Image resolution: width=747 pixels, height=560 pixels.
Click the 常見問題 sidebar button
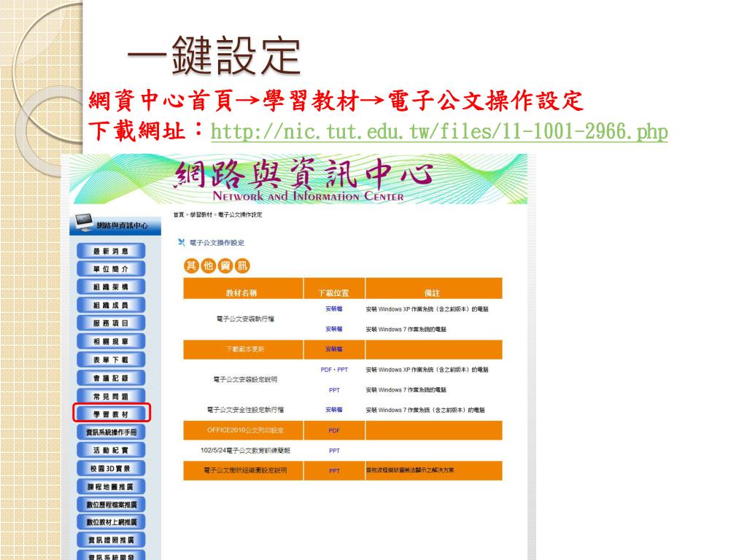pos(111,396)
